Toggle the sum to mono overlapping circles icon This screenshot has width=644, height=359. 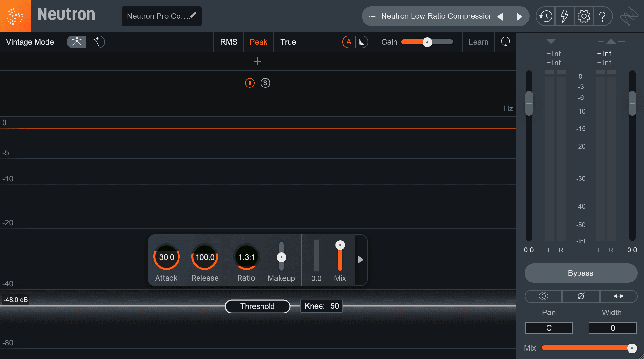[x=544, y=296]
